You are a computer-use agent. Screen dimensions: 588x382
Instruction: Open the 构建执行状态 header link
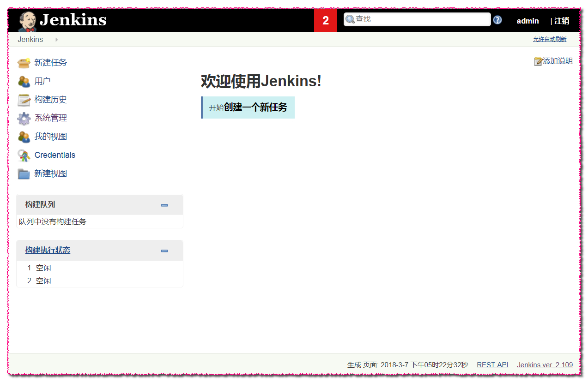(x=48, y=250)
